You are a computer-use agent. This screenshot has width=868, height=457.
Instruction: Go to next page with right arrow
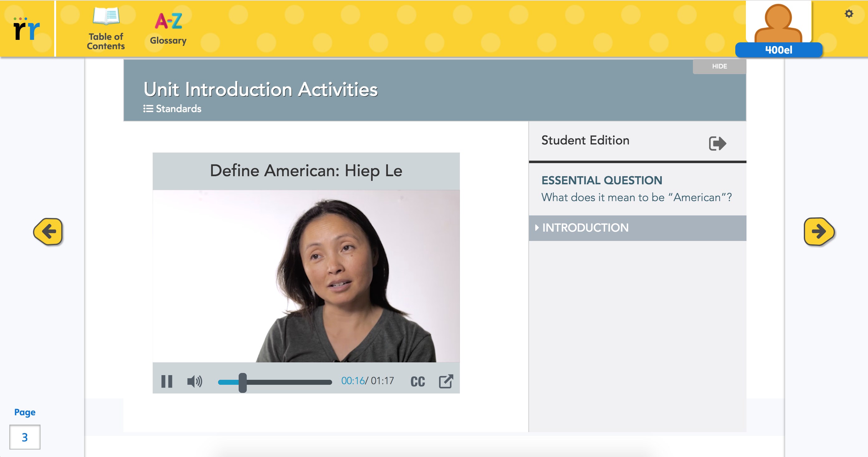pyautogui.click(x=819, y=231)
